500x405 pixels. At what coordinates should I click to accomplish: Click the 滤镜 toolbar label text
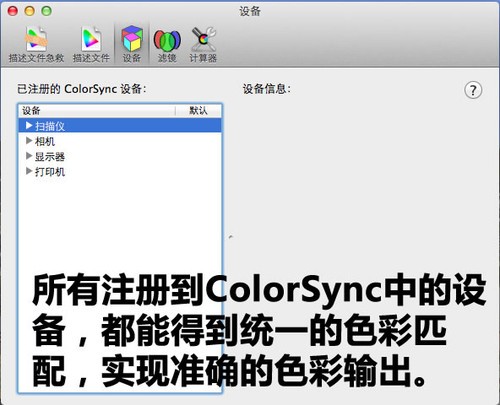tap(167, 58)
